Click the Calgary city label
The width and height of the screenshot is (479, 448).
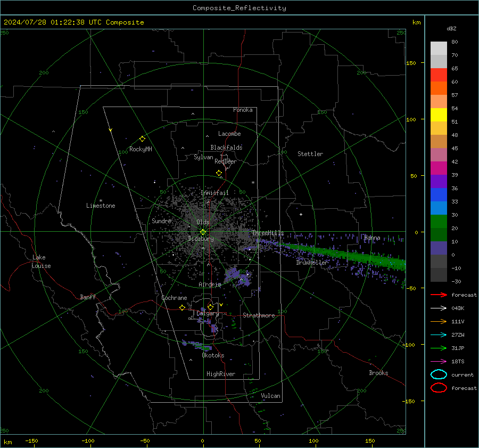(208, 313)
